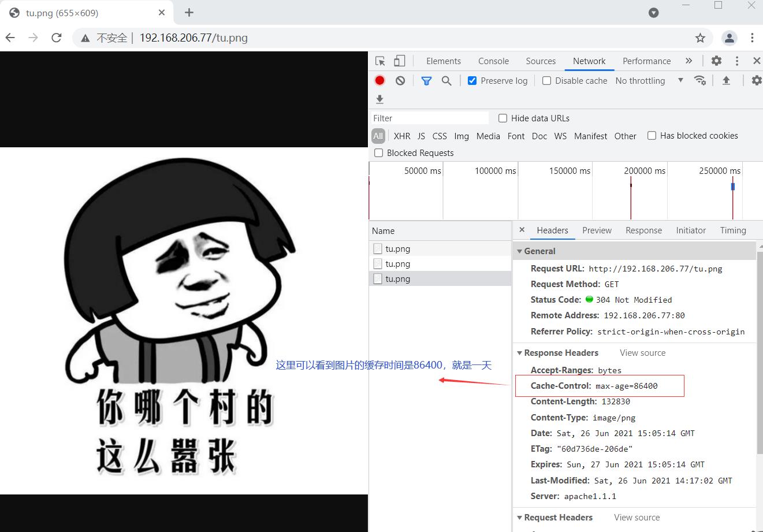Click the inspect element picker icon
The height and width of the screenshot is (532, 763).
380,61
